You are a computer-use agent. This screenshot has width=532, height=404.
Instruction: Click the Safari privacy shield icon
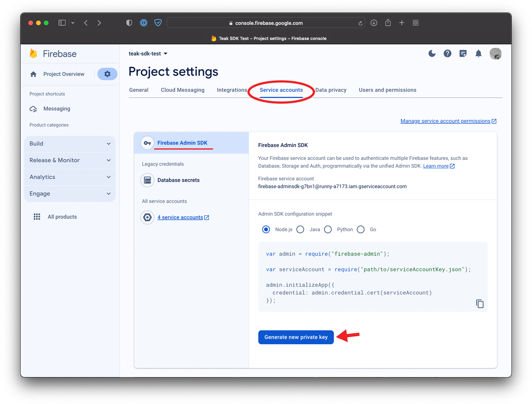pyautogui.click(x=129, y=23)
